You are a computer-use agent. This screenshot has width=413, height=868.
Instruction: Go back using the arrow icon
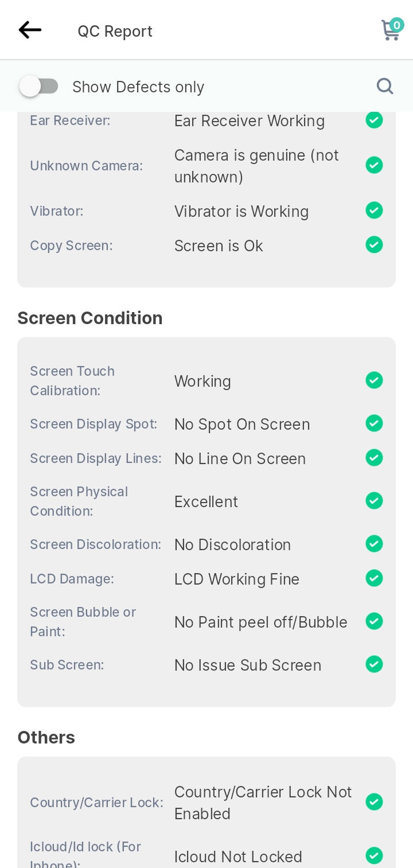click(x=30, y=30)
